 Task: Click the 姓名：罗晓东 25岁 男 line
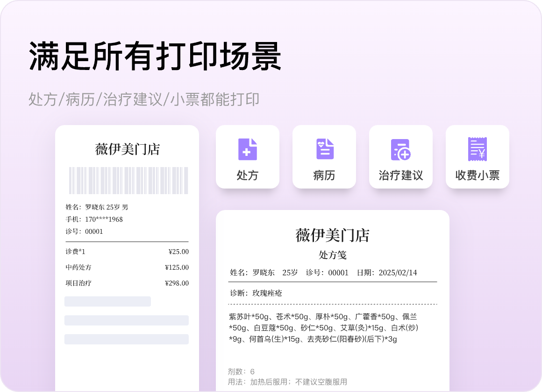click(97, 207)
